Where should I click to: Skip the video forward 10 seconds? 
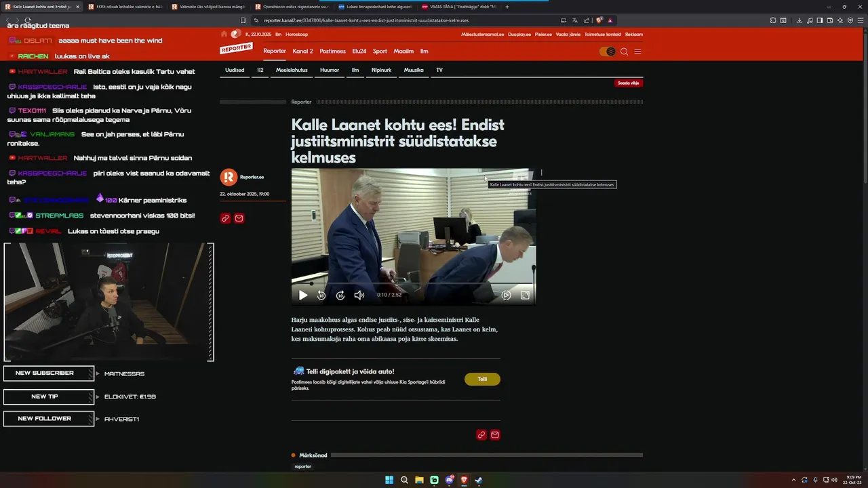(340, 295)
